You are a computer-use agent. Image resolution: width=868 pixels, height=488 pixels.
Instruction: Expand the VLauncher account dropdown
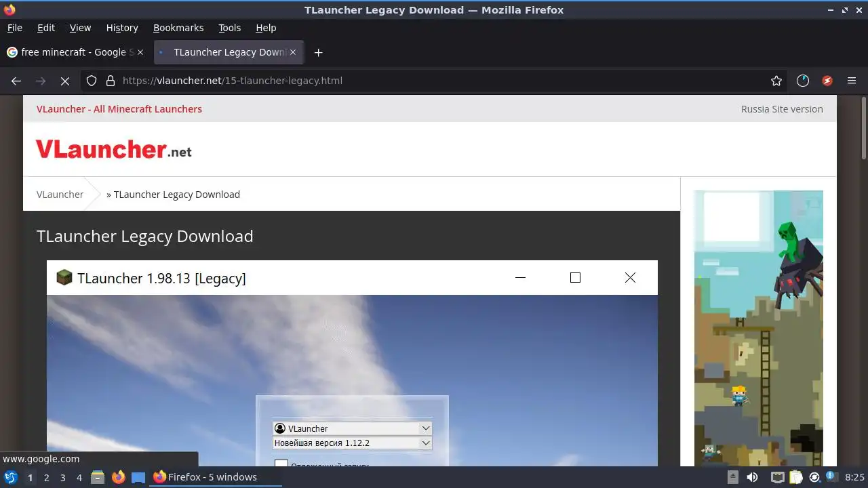(425, 428)
